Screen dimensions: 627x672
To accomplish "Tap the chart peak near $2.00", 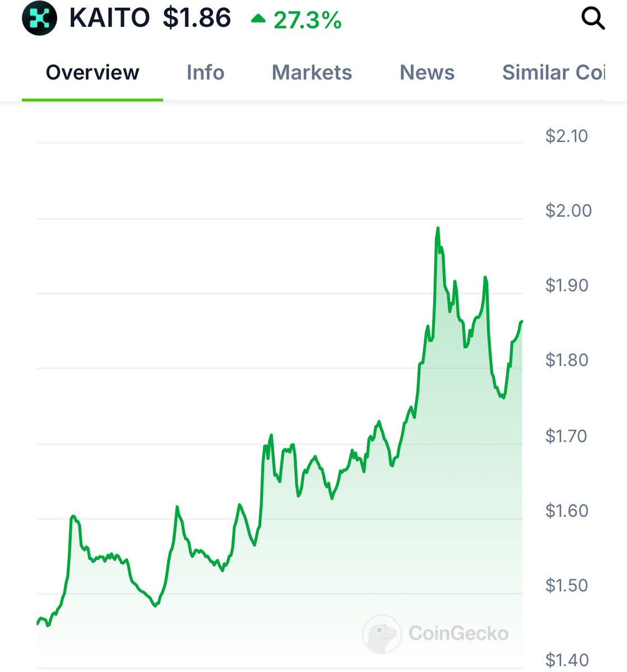I will 438,228.
